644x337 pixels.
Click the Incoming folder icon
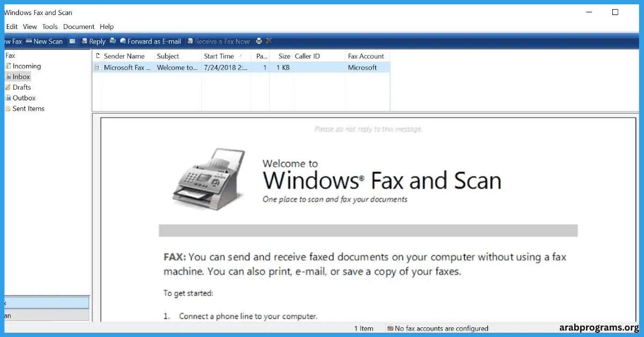click(8, 66)
